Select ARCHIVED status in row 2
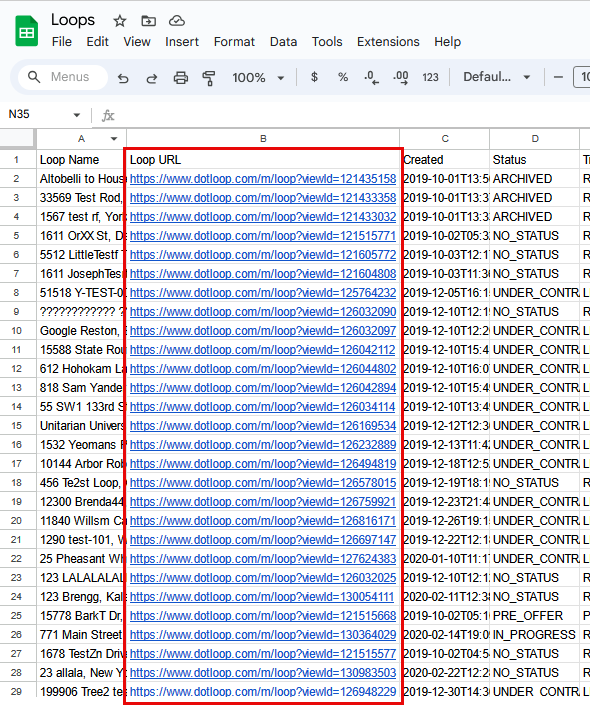590x705 pixels. pos(535,179)
